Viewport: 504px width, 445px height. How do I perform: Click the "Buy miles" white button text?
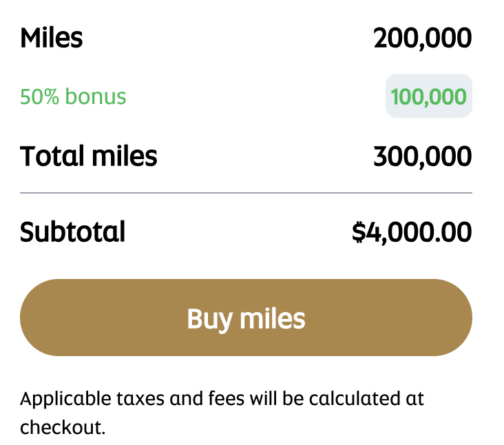coord(246,319)
